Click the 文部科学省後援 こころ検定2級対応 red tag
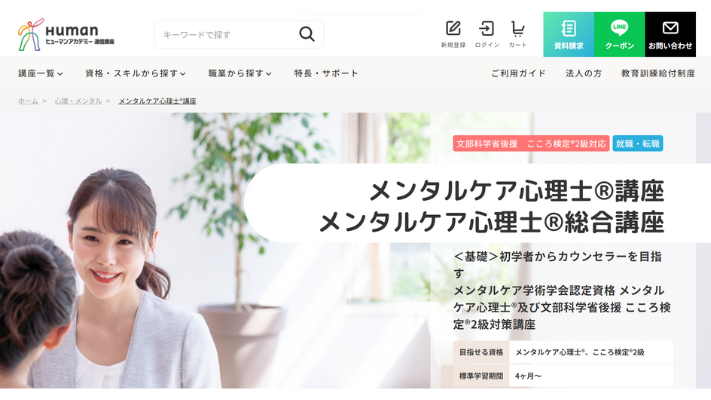The height and width of the screenshot is (400, 711). coord(531,144)
